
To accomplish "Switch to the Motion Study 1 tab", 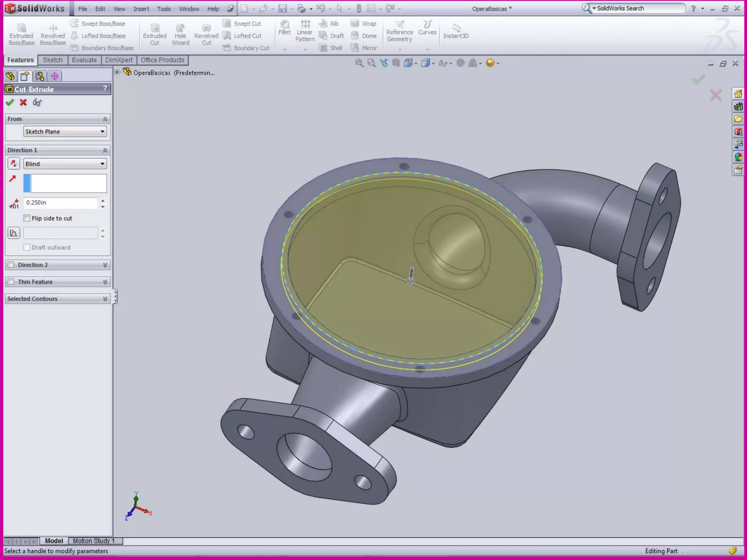I will tap(94, 541).
